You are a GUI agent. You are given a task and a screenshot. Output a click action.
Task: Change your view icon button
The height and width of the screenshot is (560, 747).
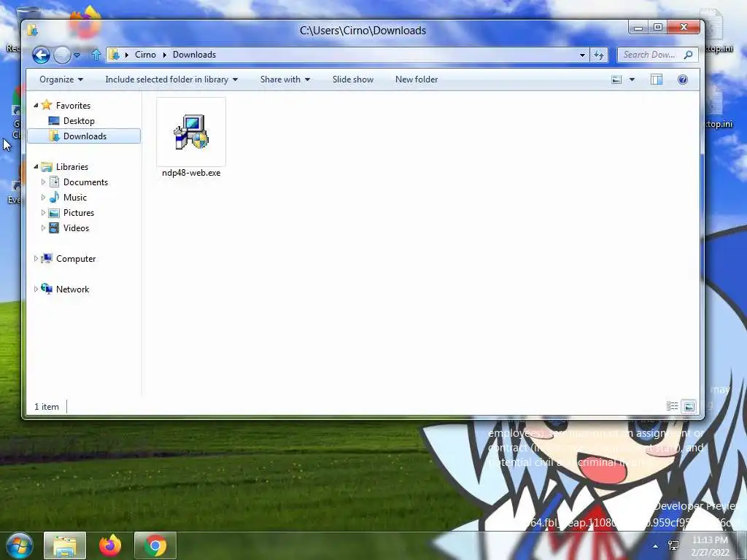tap(616, 79)
